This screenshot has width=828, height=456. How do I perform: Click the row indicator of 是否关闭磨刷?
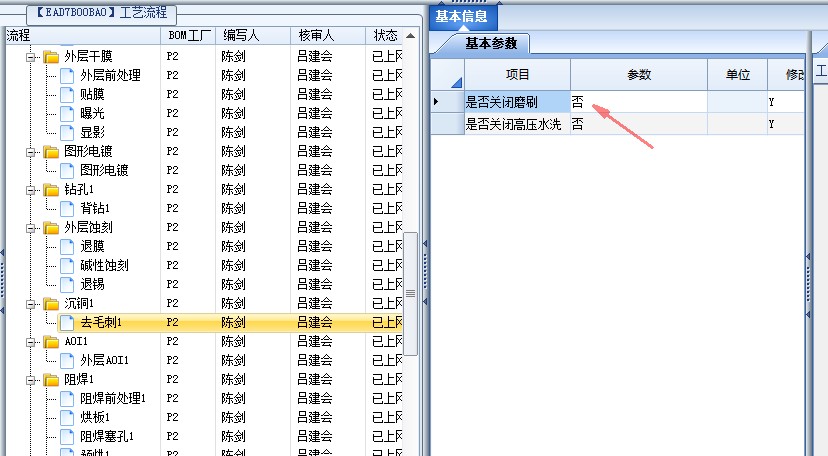pos(448,101)
